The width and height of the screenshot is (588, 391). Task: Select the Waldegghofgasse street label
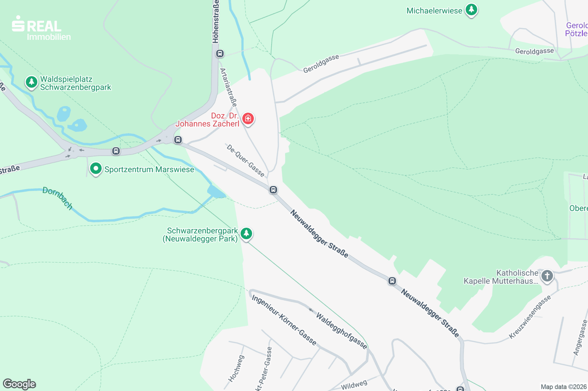point(342,331)
